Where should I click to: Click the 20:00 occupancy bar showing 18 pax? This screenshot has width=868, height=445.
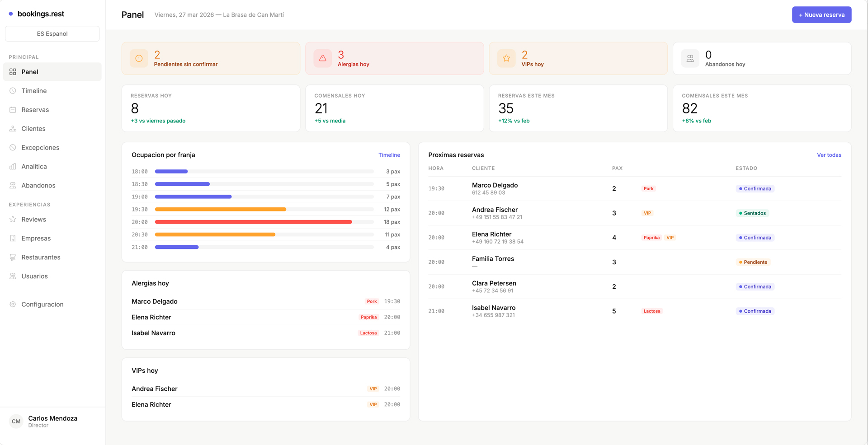tap(253, 222)
